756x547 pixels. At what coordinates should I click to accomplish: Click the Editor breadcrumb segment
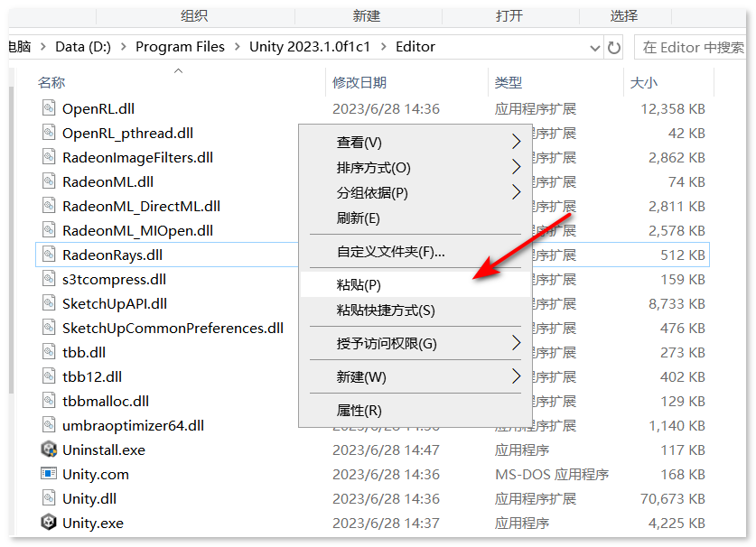pyautogui.click(x=415, y=47)
